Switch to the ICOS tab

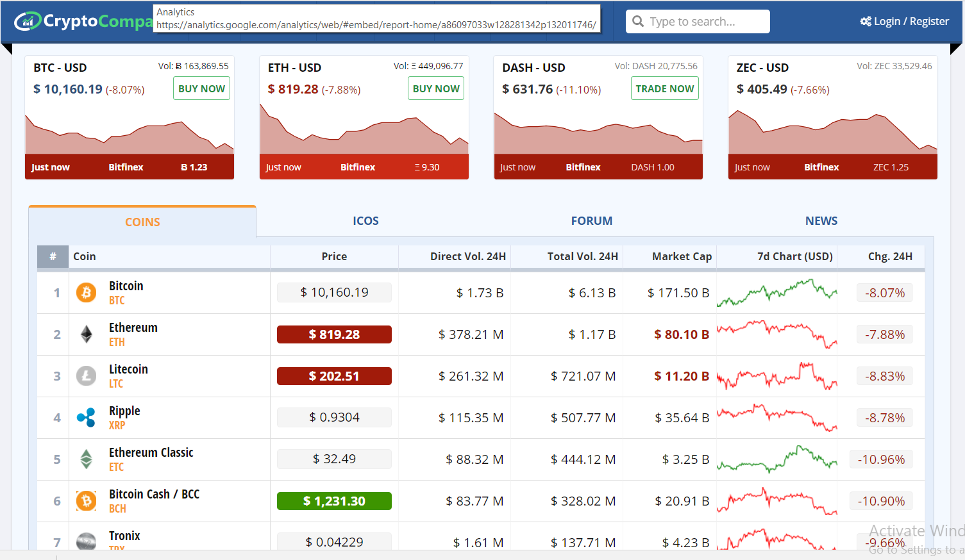pyautogui.click(x=365, y=221)
